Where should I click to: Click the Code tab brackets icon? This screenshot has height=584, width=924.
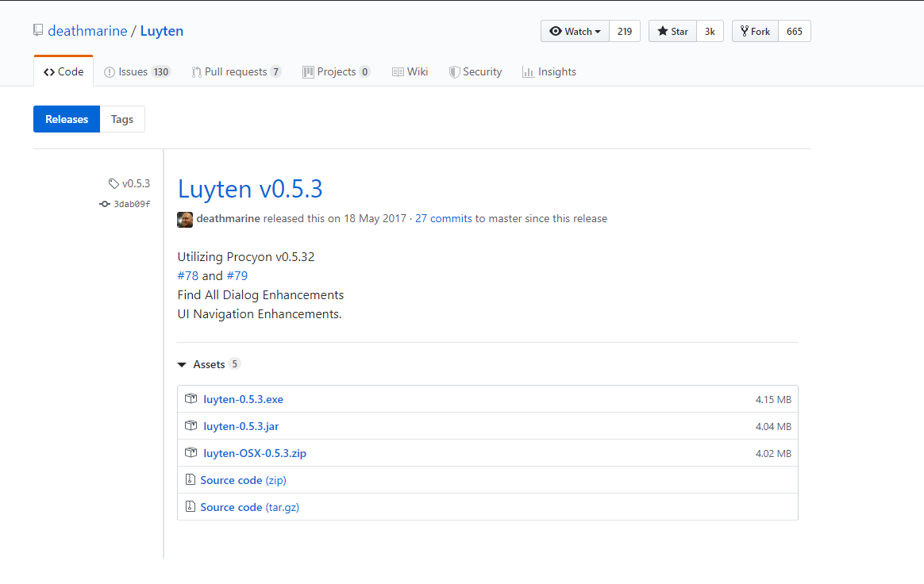pos(49,72)
